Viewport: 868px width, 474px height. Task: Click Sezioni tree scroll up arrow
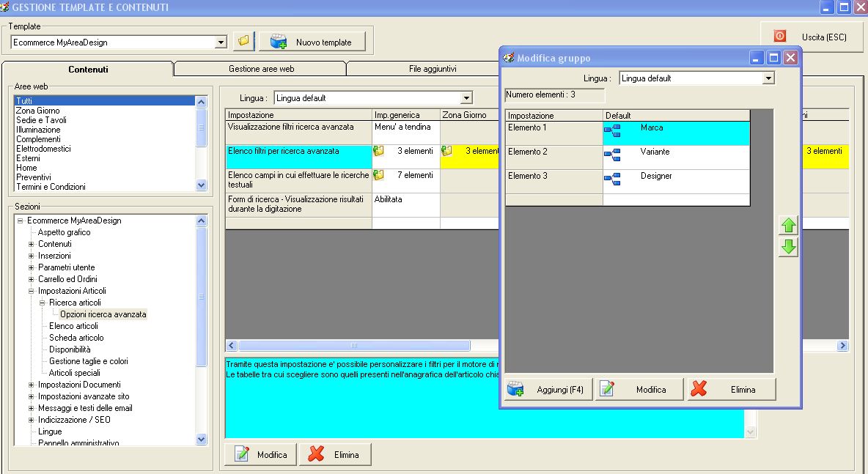coord(201,221)
